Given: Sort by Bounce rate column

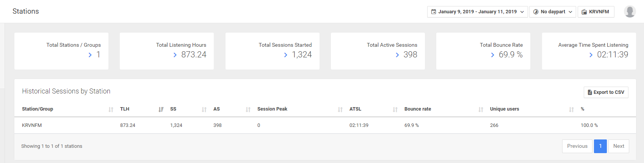Looking at the screenshot, I should tap(481, 109).
